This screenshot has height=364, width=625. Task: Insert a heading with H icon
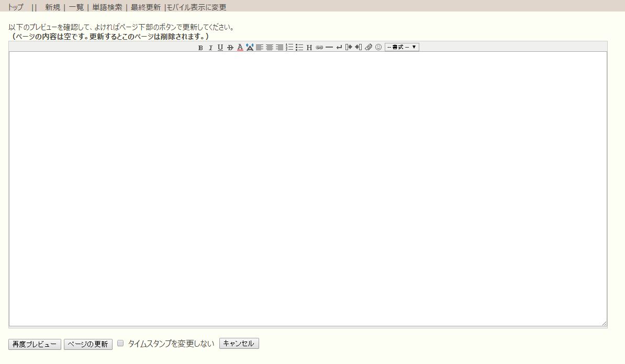(309, 48)
